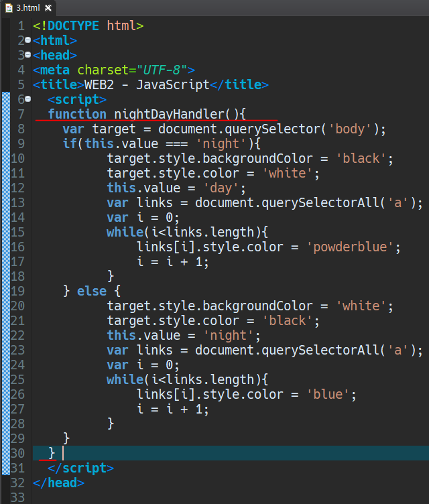Click charset attribute on line 4
This screenshot has width=429, height=504.
(103, 70)
